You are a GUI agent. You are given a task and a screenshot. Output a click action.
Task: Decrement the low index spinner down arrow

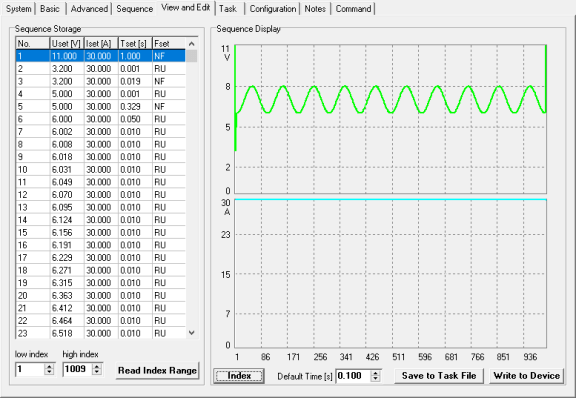coord(49,372)
